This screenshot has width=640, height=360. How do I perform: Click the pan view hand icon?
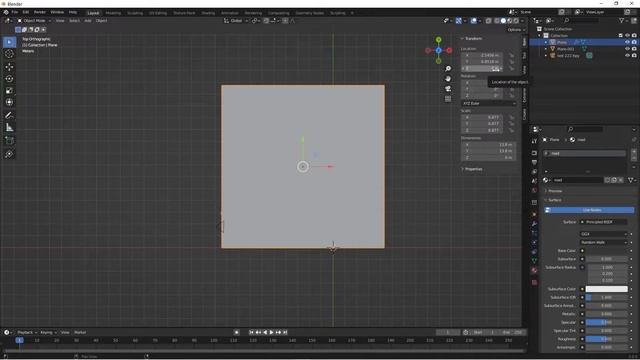[448, 78]
